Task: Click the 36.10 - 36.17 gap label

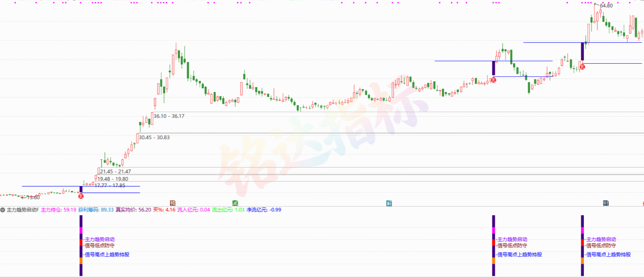Action: (169, 116)
